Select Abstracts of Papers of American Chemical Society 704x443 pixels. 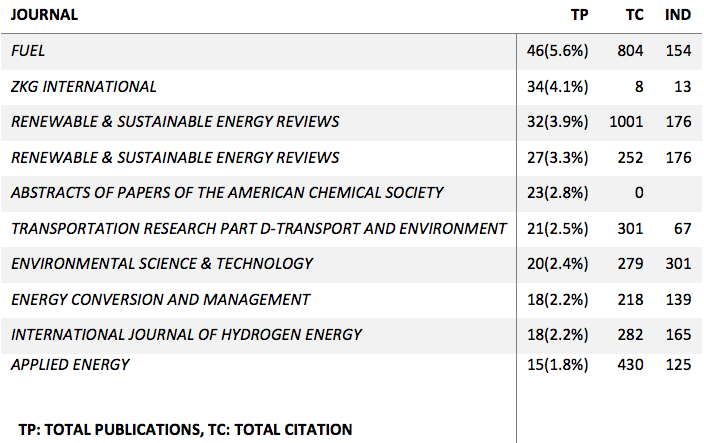pyautogui.click(x=227, y=193)
